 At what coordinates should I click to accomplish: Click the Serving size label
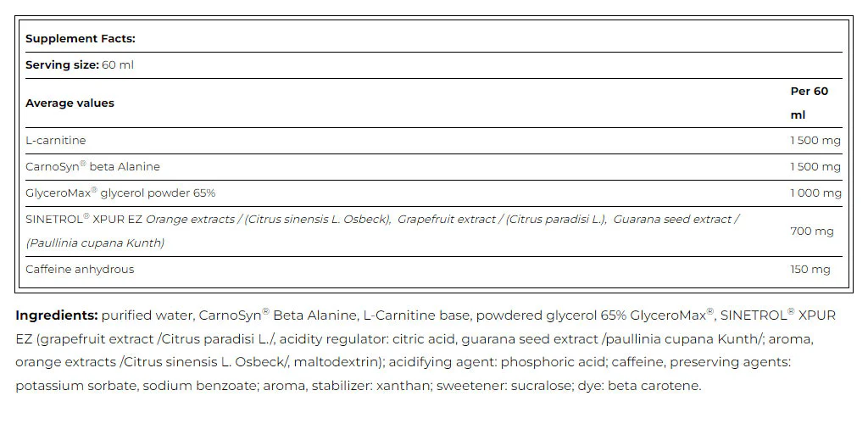(62, 64)
